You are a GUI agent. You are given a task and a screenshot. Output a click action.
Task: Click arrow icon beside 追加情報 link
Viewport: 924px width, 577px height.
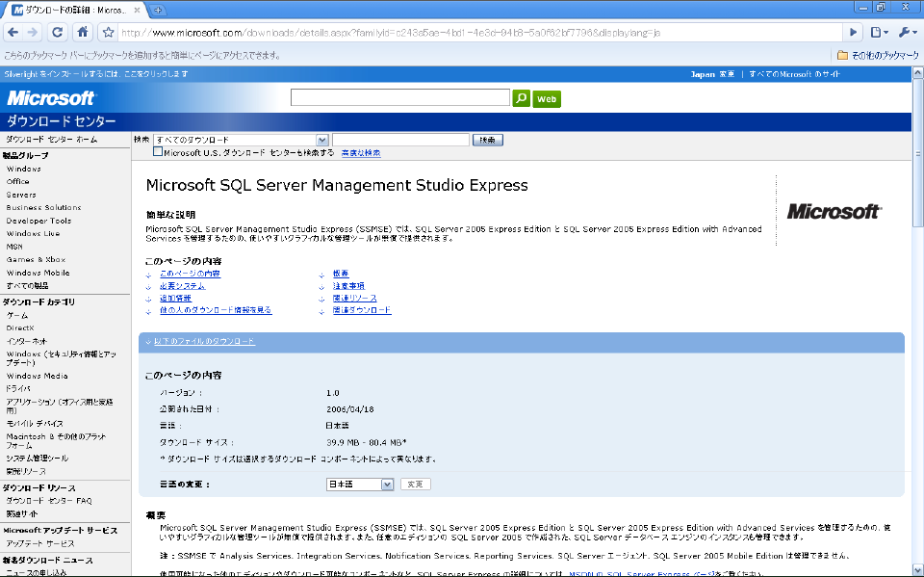[x=148, y=300]
